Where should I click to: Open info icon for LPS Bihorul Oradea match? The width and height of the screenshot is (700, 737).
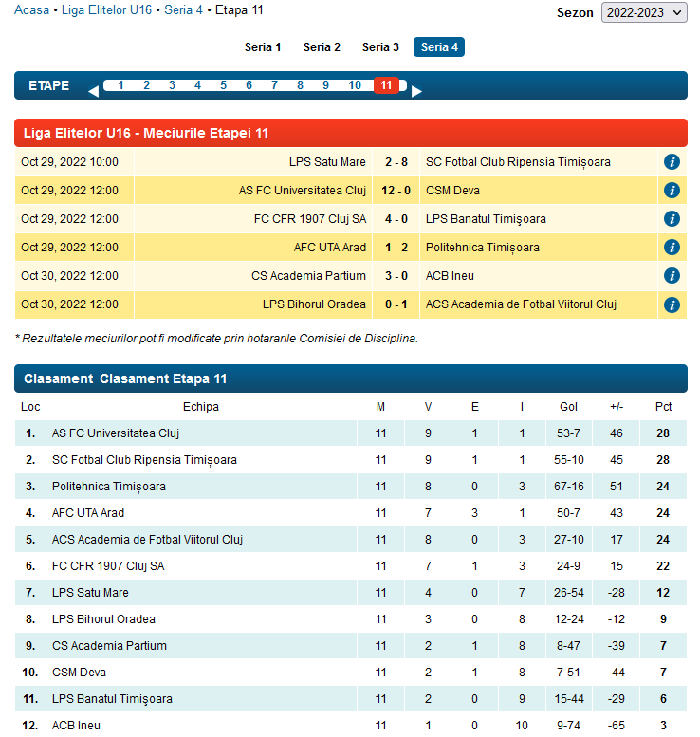672,304
